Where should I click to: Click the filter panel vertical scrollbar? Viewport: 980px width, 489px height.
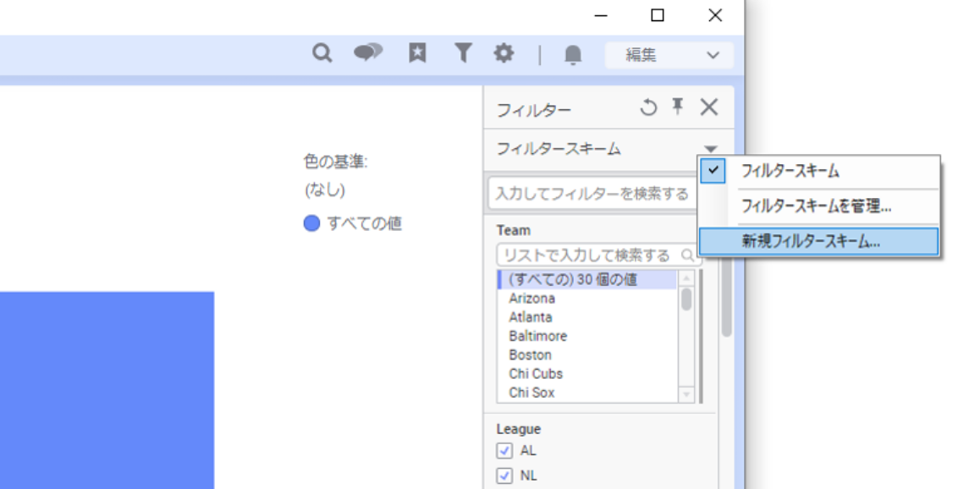(725, 297)
